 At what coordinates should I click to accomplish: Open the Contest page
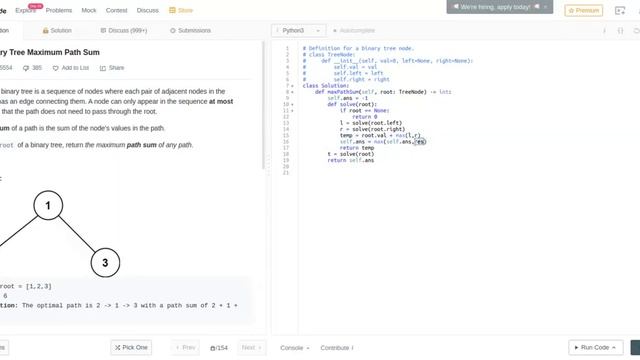116,10
